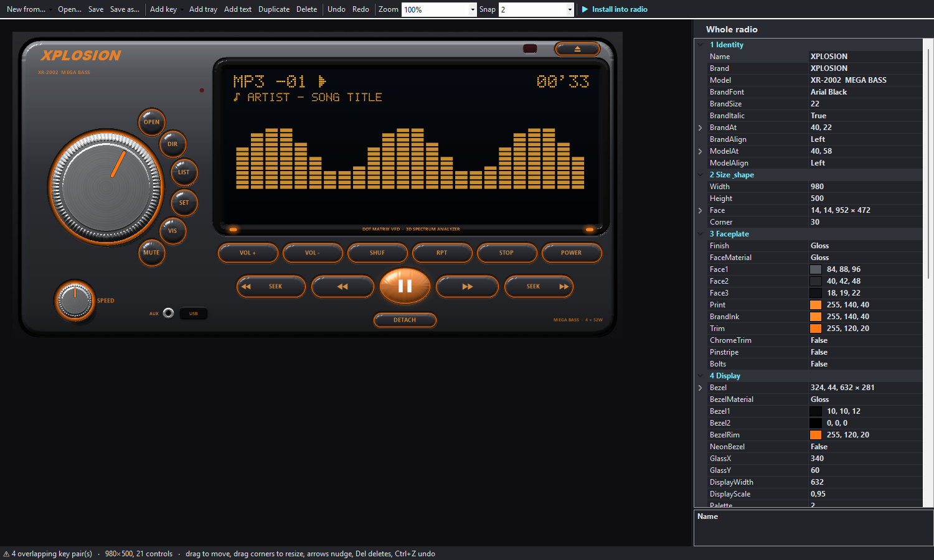The image size is (934, 560).
Task: Click the DETACH button on radio
Action: coord(405,320)
